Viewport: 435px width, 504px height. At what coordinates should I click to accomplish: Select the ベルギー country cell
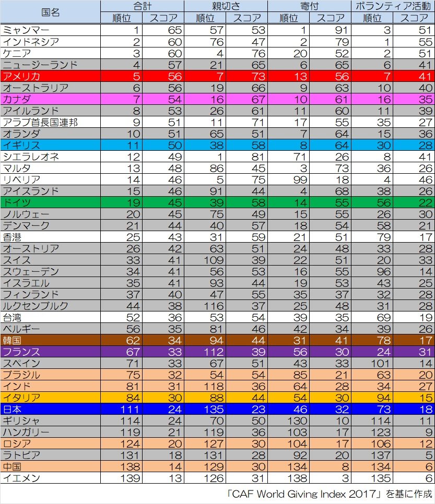pos(50,329)
